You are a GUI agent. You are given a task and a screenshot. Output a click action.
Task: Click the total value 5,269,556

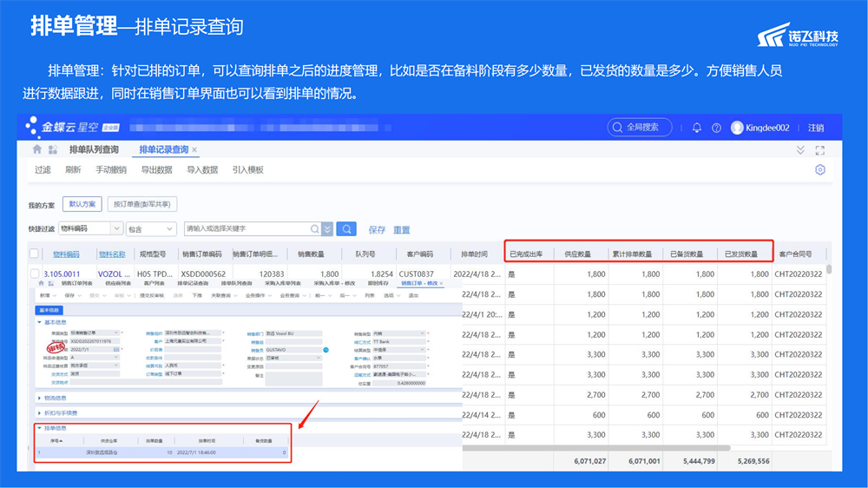[x=753, y=461]
